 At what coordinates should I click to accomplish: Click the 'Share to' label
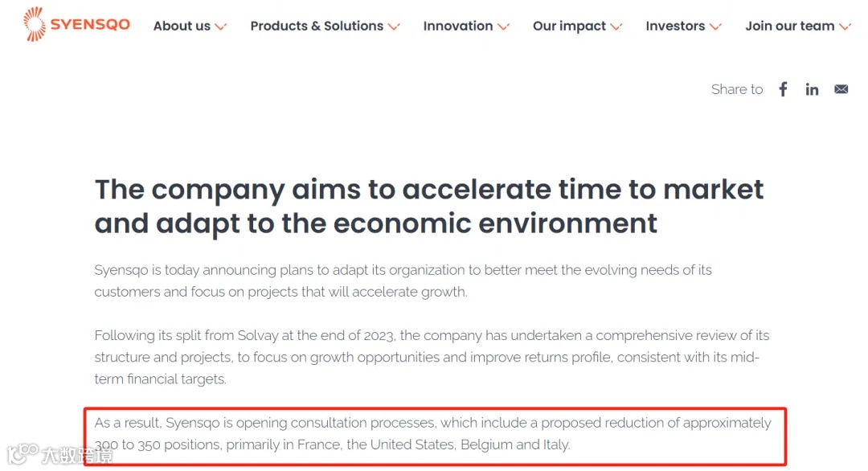737,89
